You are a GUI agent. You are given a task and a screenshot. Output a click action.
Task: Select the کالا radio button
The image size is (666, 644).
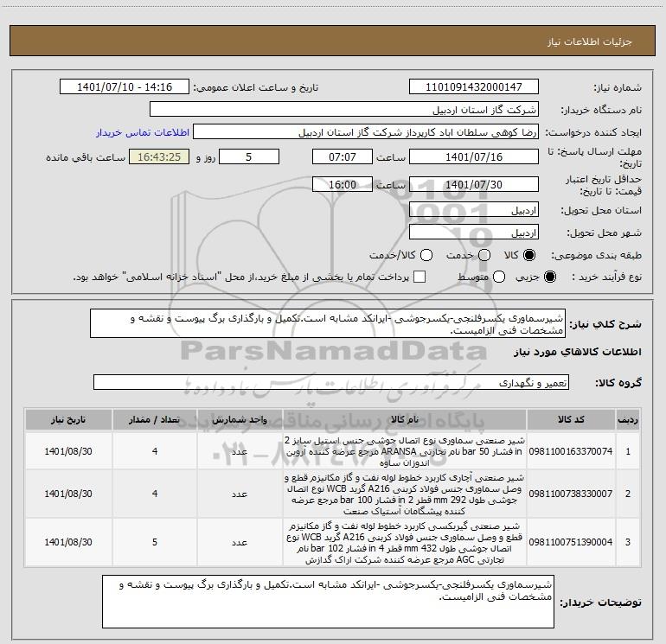point(529,255)
